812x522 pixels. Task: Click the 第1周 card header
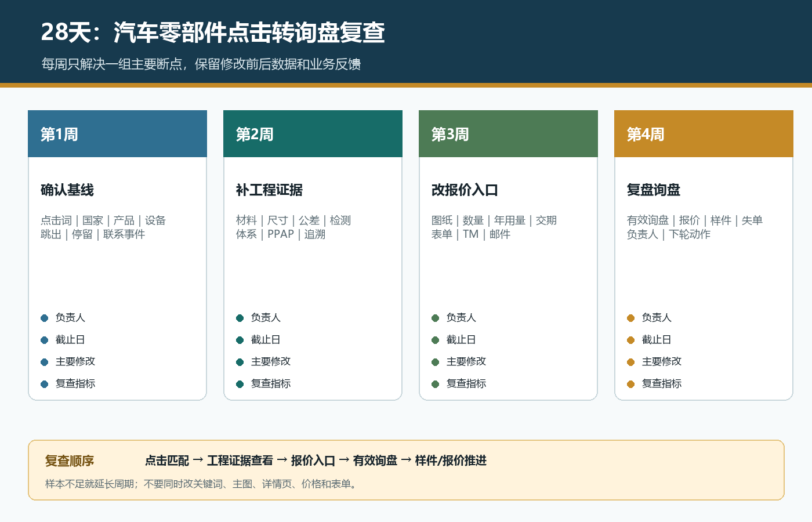tap(117, 134)
